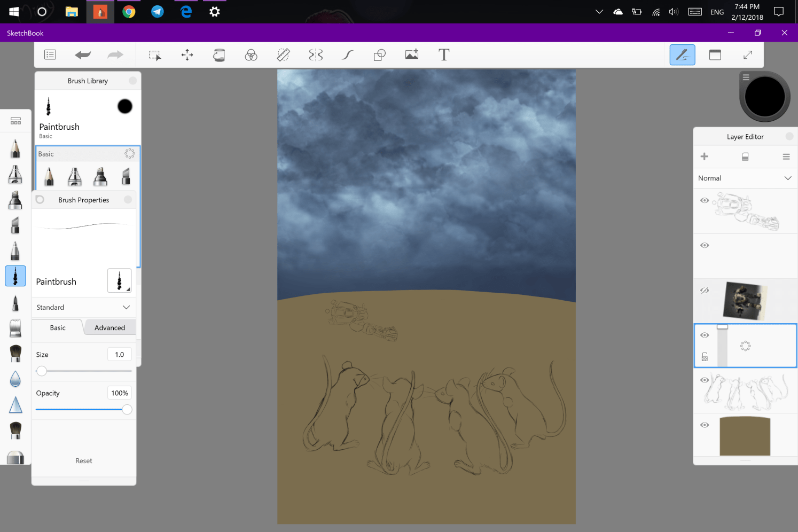Select the Ruler guide tool
The height and width of the screenshot is (532, 798).
284,54
